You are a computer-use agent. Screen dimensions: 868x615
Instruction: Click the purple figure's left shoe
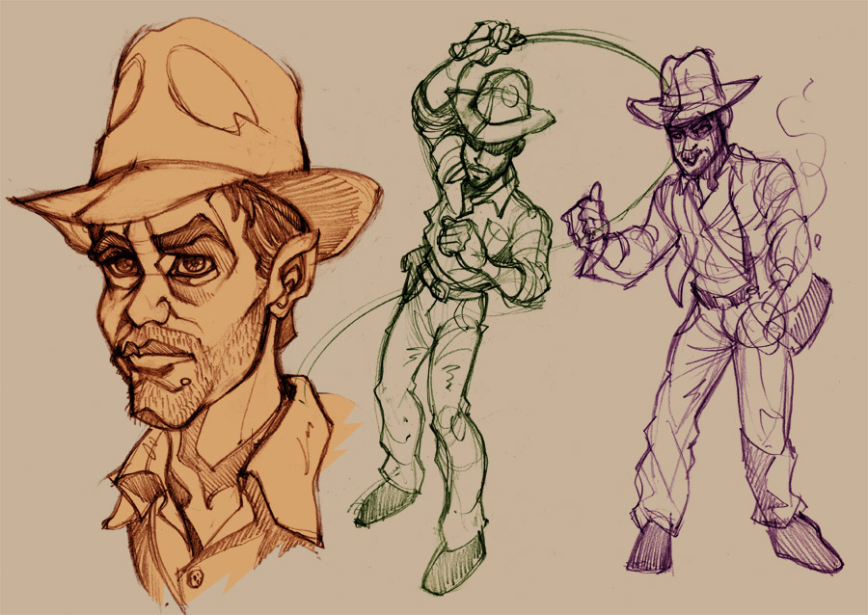point(656,547)
